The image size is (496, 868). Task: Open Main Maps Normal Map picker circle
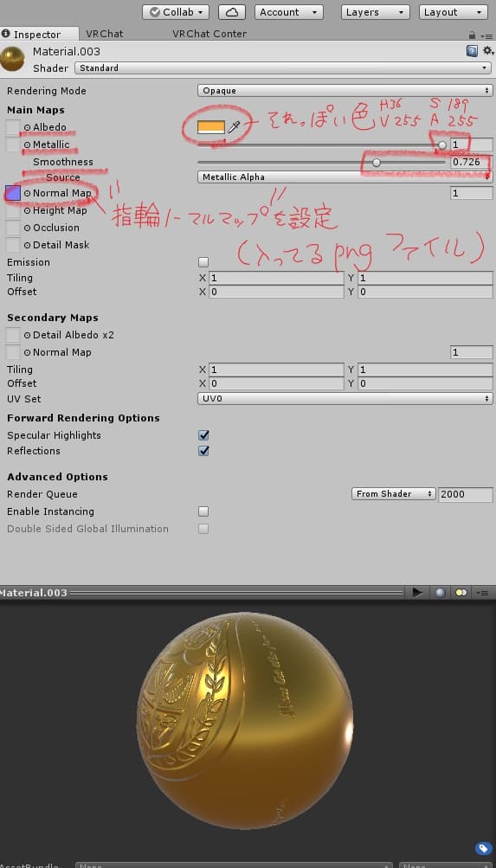click(x=27, y=193)
